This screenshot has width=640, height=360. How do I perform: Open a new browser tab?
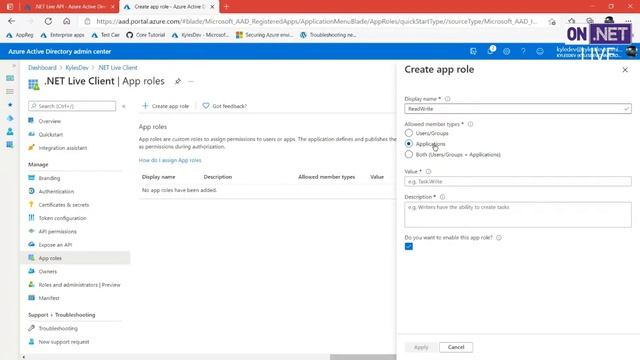click(x=226, y=7)
